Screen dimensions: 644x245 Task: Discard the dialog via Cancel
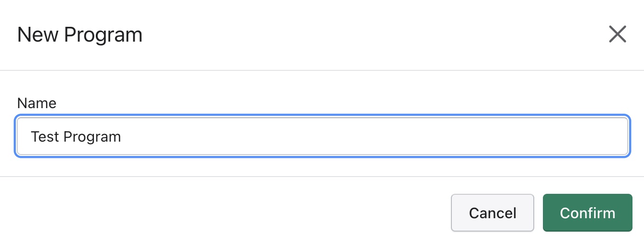492,212
